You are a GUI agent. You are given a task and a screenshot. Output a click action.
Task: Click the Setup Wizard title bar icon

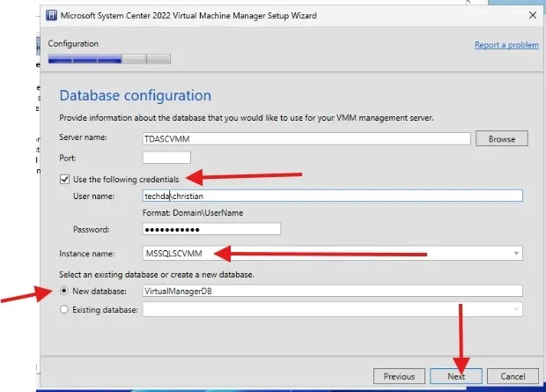(51, 16)
